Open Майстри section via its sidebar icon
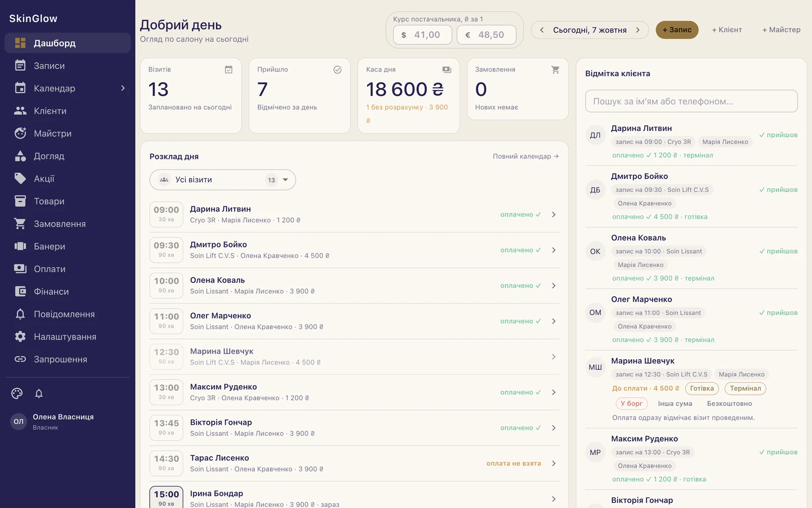Viewport: 812px width, 508px height. tap(20, 133)
